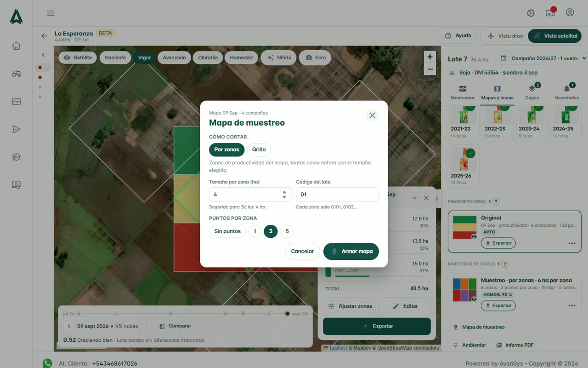The width and height of the screenshot is (588, 368).
Task: Open the tractor machinery sidebar icon
Action: tap(16, 74)
